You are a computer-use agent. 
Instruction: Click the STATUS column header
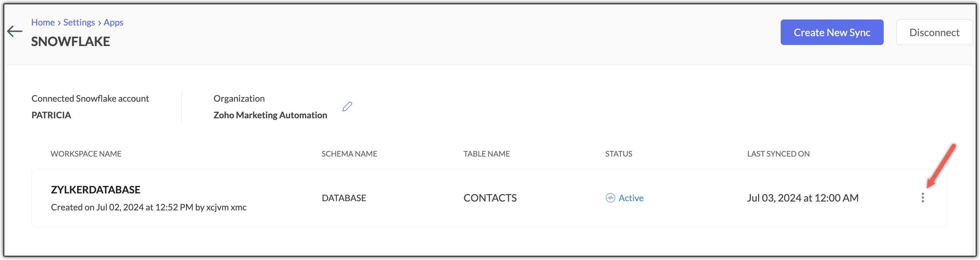619,154
